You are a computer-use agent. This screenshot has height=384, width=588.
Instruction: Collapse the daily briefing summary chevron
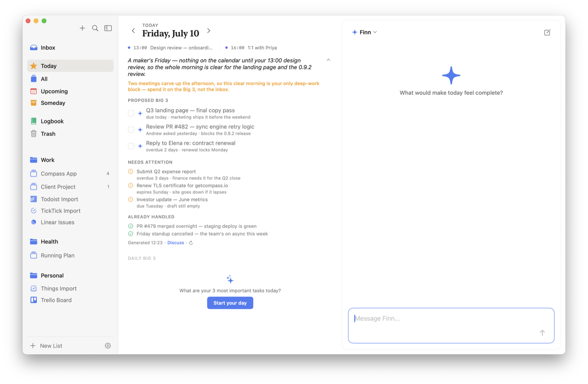(328, 60)
